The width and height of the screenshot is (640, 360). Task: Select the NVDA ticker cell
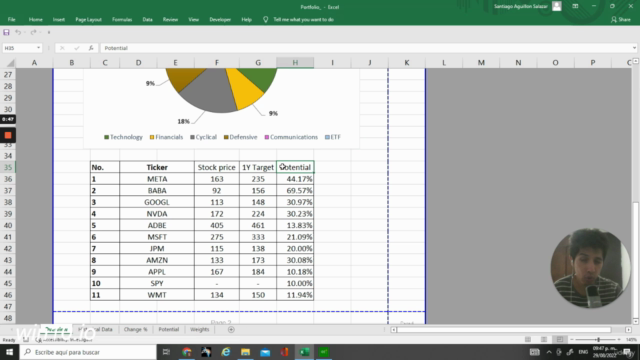tap(157, 214)
